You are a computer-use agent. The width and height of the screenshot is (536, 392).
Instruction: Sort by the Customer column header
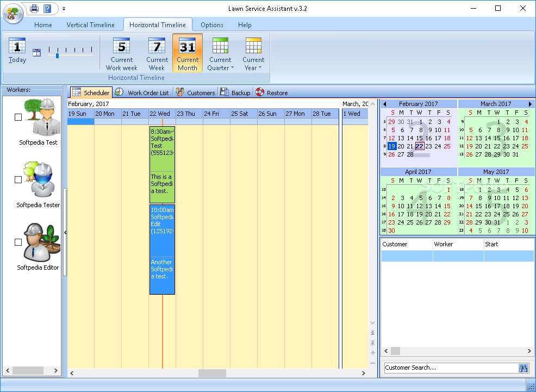[x=407, y=244]
